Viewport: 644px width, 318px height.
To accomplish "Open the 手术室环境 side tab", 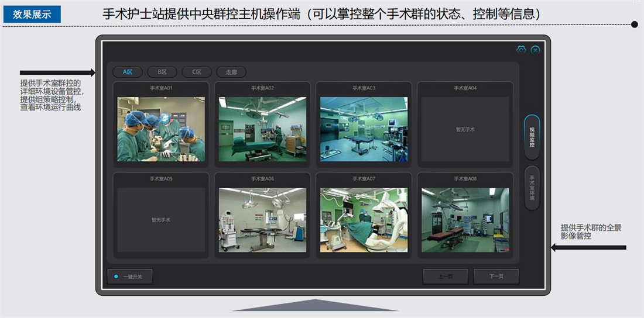I will point(532,188).
